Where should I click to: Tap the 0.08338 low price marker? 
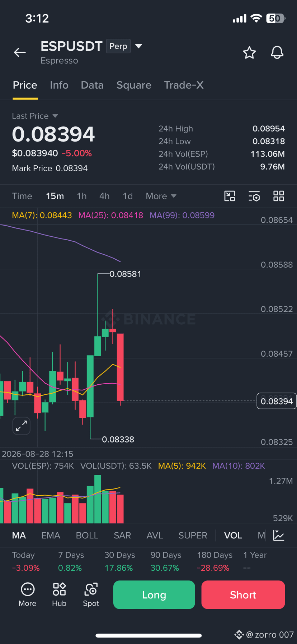118,439
